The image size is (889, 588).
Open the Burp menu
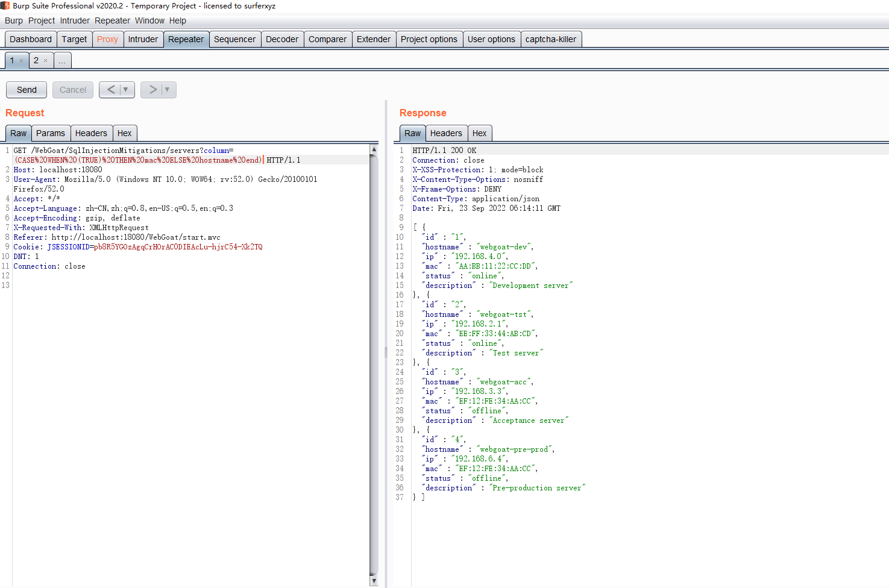14,20
